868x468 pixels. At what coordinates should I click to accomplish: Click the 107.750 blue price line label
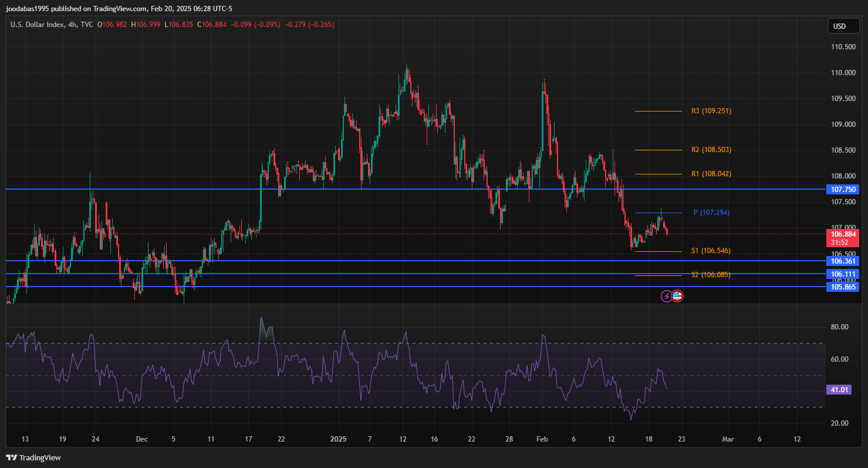click(x=842, y=189)
